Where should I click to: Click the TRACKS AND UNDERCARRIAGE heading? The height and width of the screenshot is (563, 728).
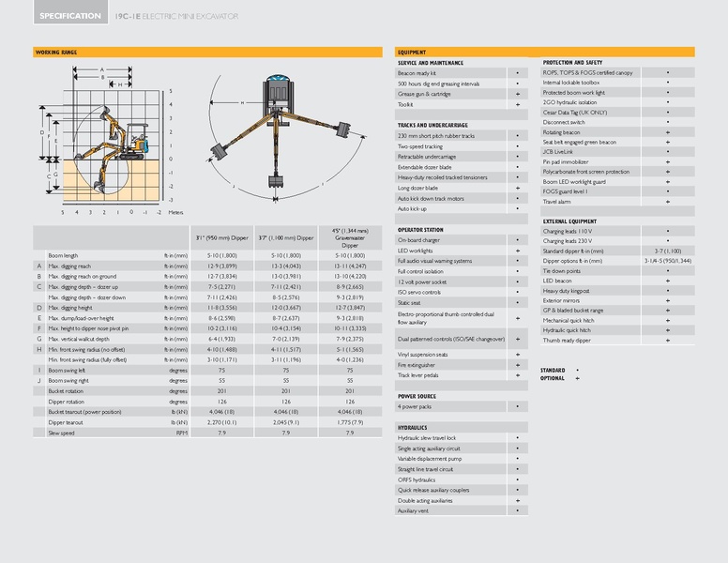[x=432, y=126]
